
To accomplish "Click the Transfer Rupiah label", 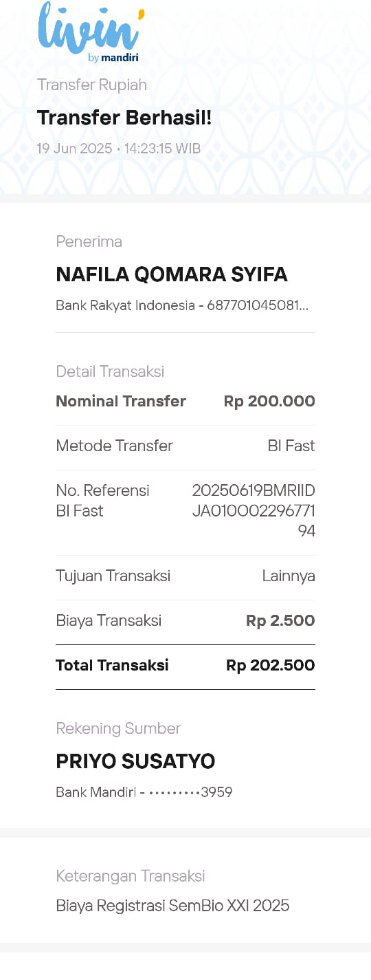I will point(92,85).
